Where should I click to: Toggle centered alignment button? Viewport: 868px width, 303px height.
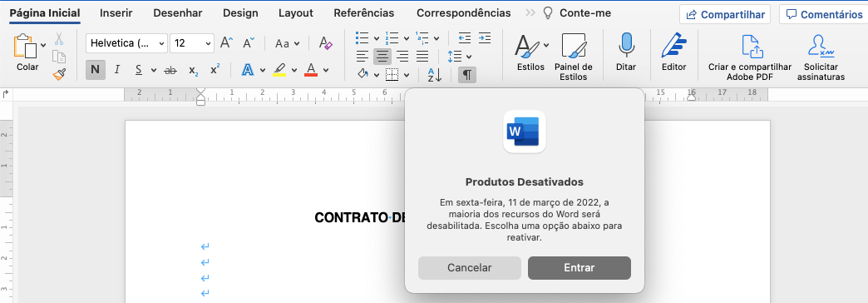click(382, 56)
